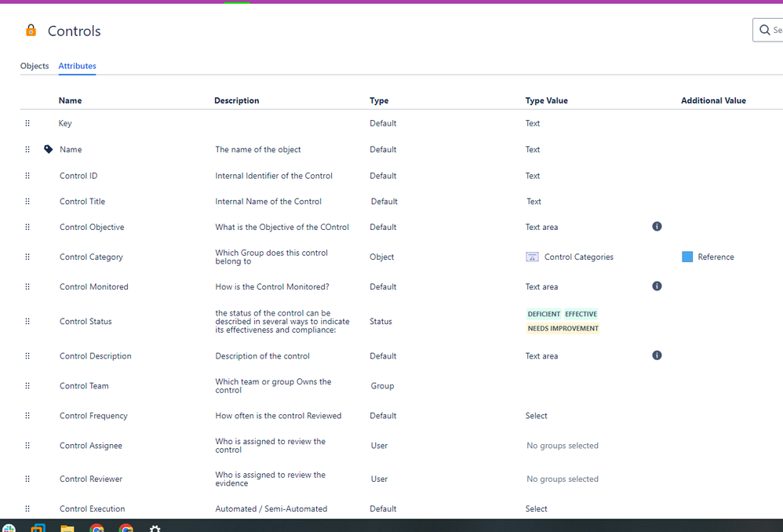Click the magnifier icon in the search box
The width and height of the screenshot is (783, 532).
(x=763, y=30)
